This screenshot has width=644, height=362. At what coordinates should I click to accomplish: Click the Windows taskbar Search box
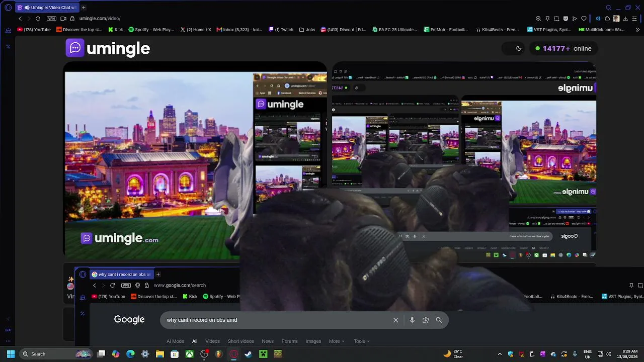57,354
